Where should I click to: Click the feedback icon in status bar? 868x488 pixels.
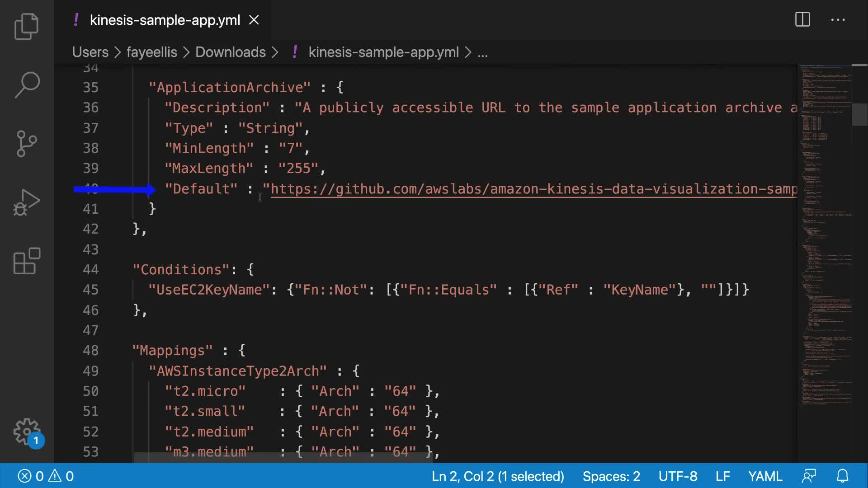[809, 476]
